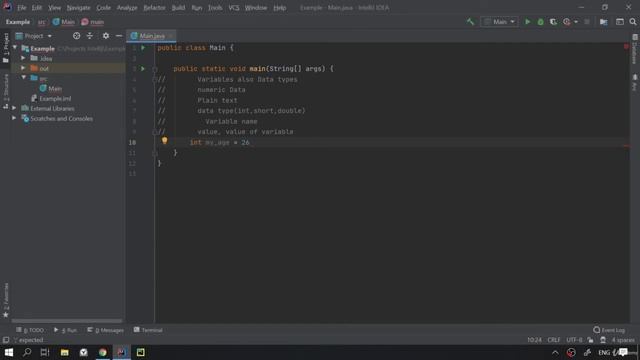Open Project Structure icon
This screenshot has width=640, height=360.
click(603, 22)
